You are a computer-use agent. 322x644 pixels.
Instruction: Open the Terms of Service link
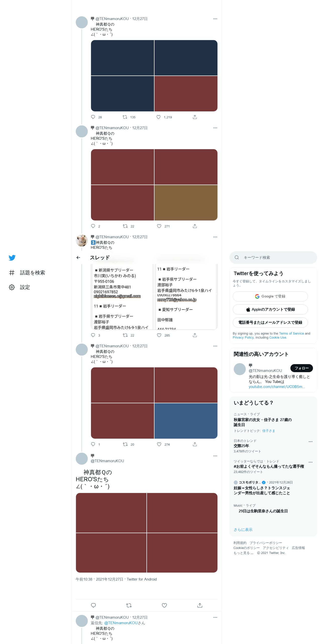(291, 333)
